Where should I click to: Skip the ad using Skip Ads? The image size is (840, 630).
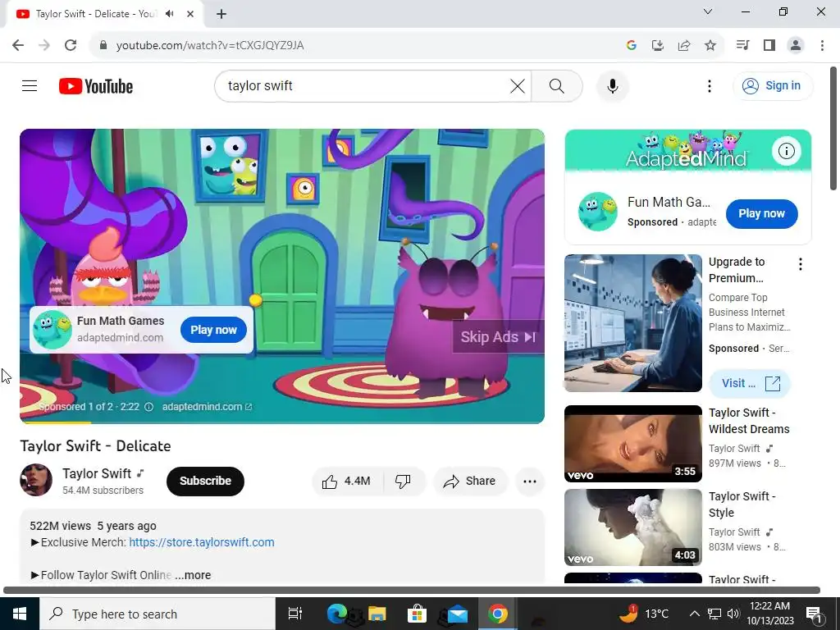click(498, 337)
